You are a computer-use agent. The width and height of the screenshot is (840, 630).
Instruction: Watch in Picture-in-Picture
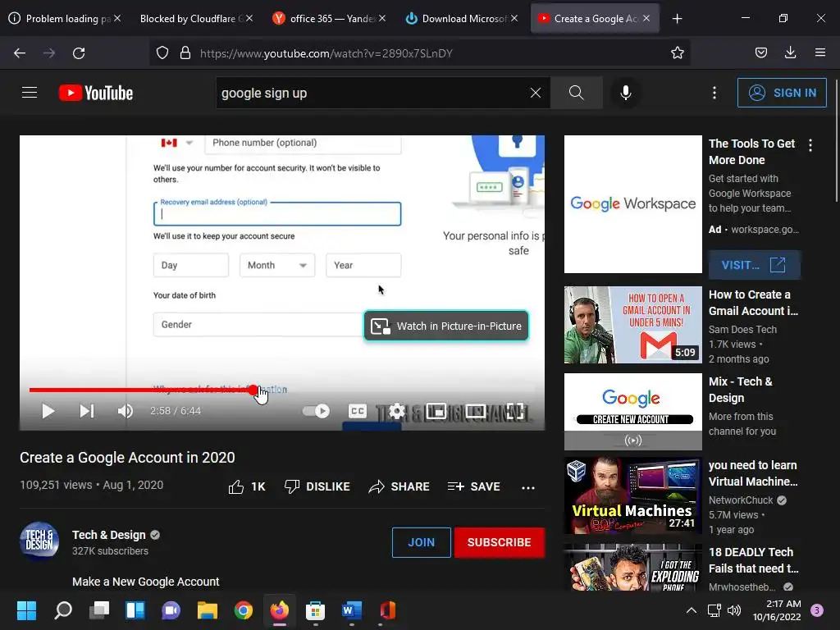446,326
